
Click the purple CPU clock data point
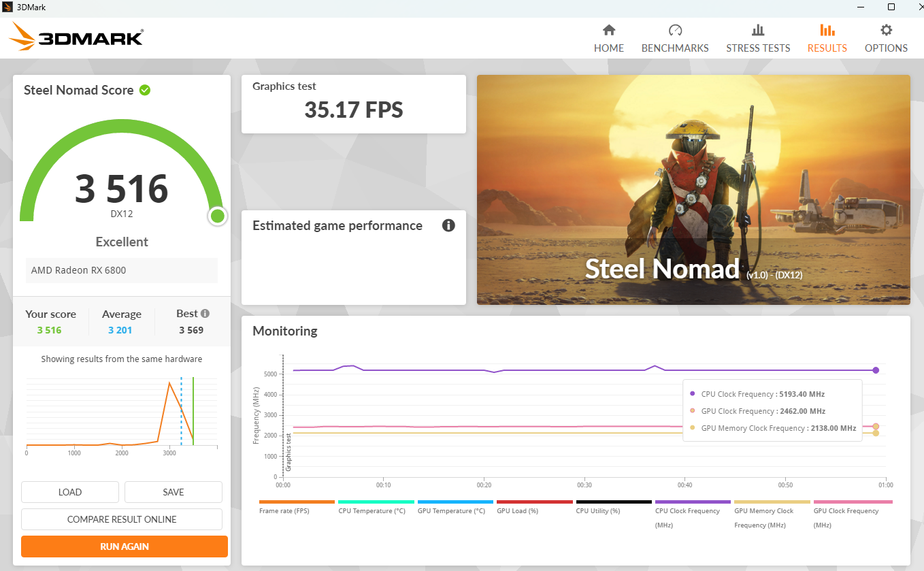[876, 370]
